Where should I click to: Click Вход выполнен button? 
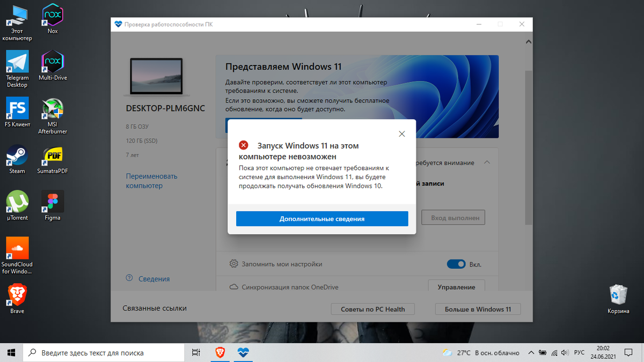point(453,217)
